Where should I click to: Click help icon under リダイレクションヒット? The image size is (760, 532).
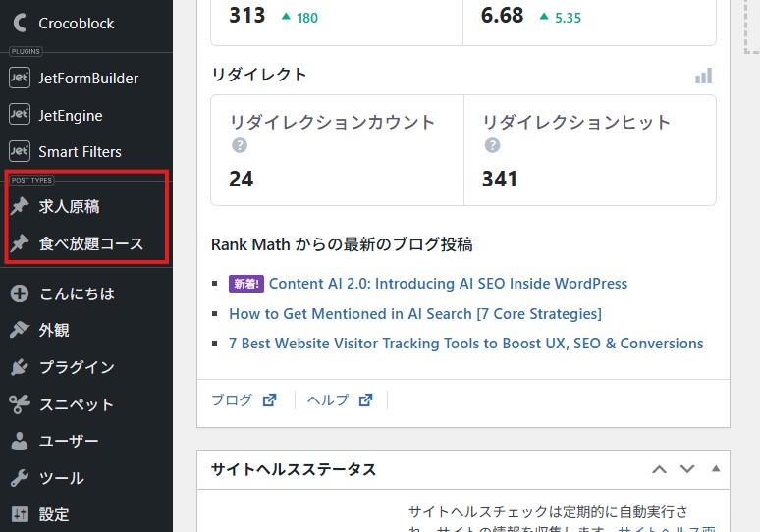[x=492, y=146]
